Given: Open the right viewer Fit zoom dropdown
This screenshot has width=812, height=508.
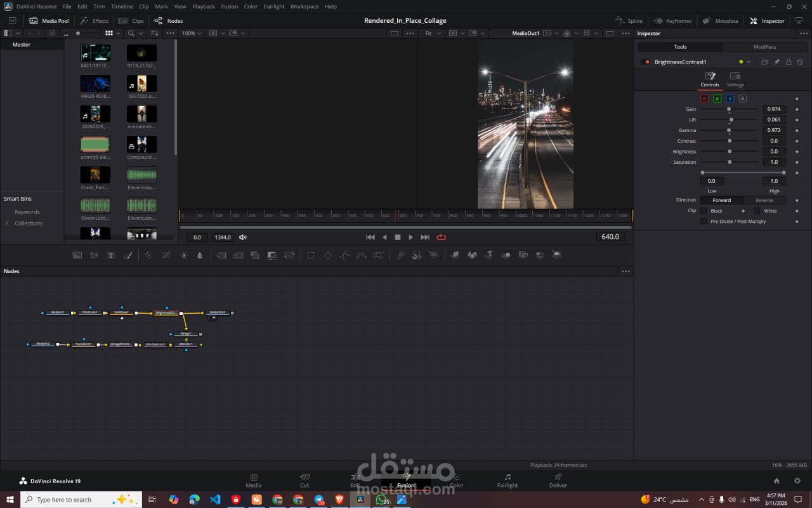Looking at the screenshot, I should [432, 33].
